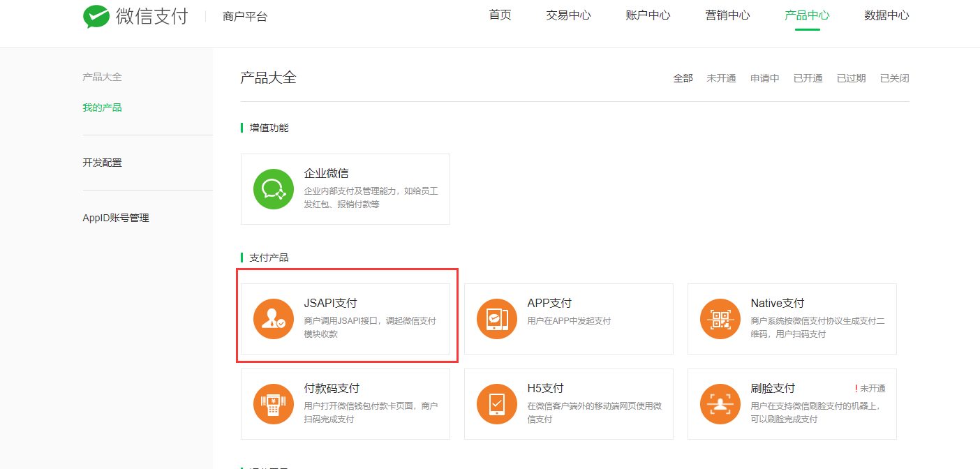Click the H5支付 description about 移动端网页
980x469 pixels.
coord(594,412)
